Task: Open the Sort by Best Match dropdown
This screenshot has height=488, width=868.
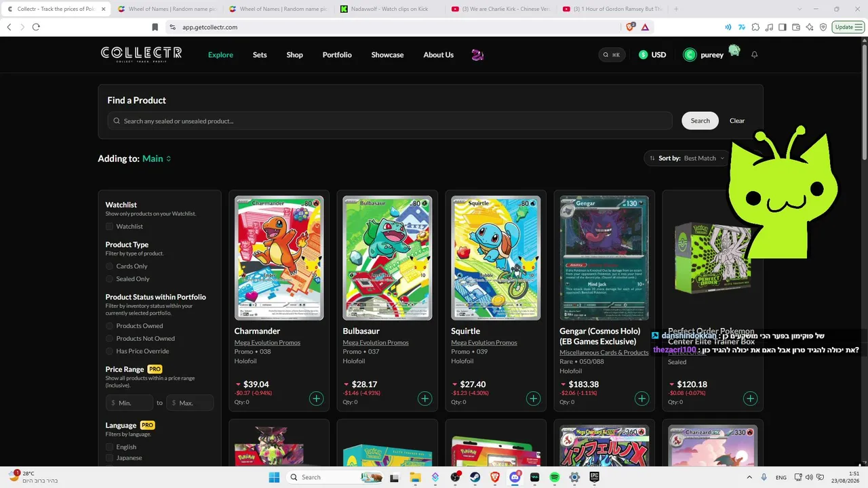Action: point(686,158)
